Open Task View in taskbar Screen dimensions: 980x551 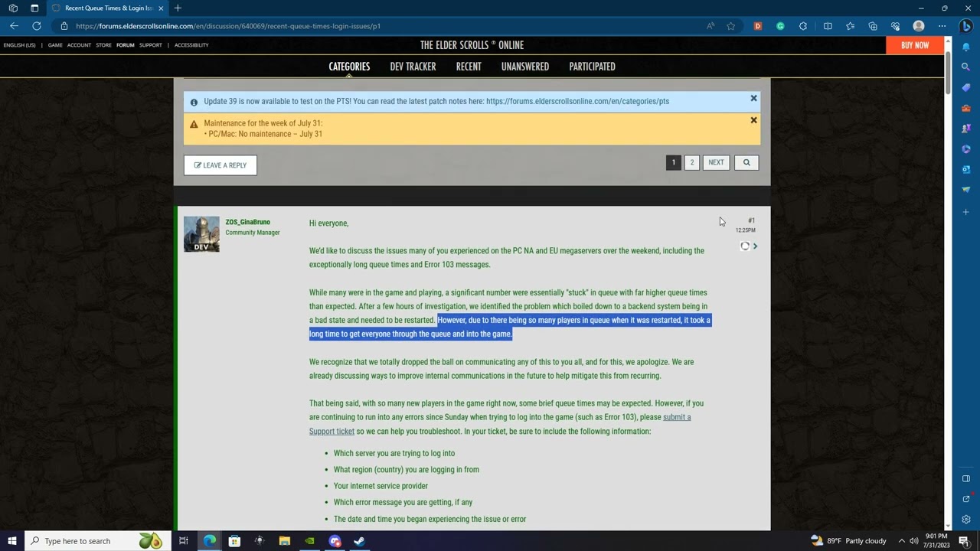tap(184, 541)
